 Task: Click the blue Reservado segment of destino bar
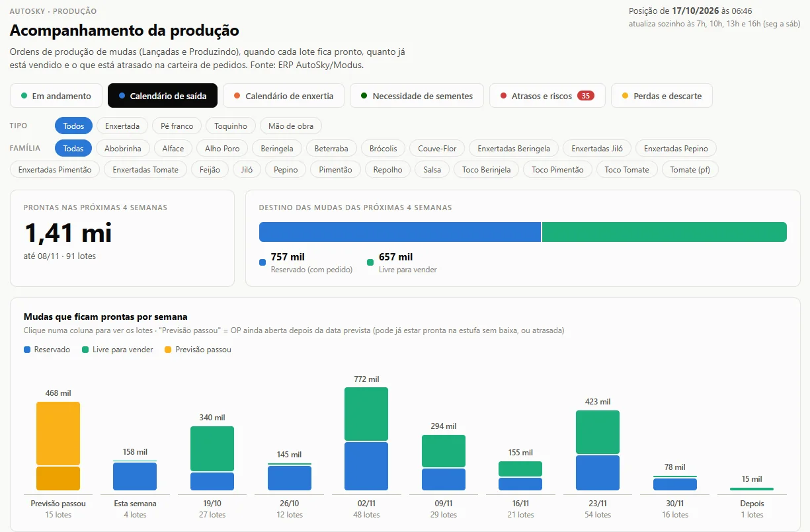pos(400,232)
